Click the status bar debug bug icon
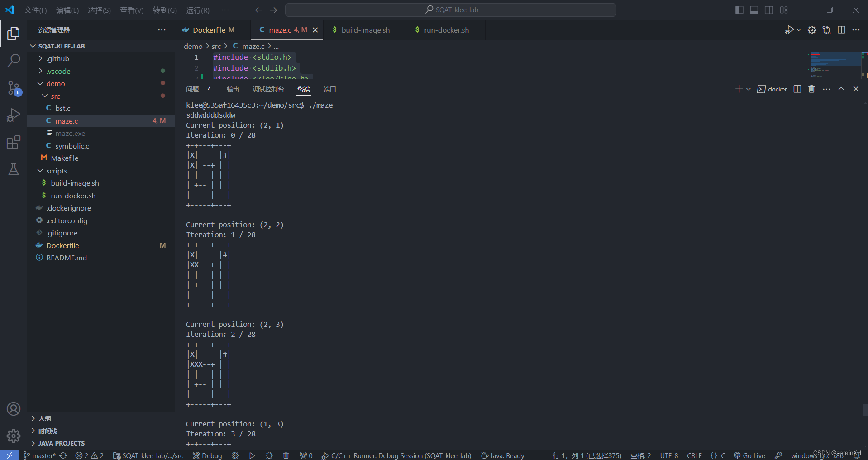Viewport: 868px width, 460px height. (x=269, y=455)
